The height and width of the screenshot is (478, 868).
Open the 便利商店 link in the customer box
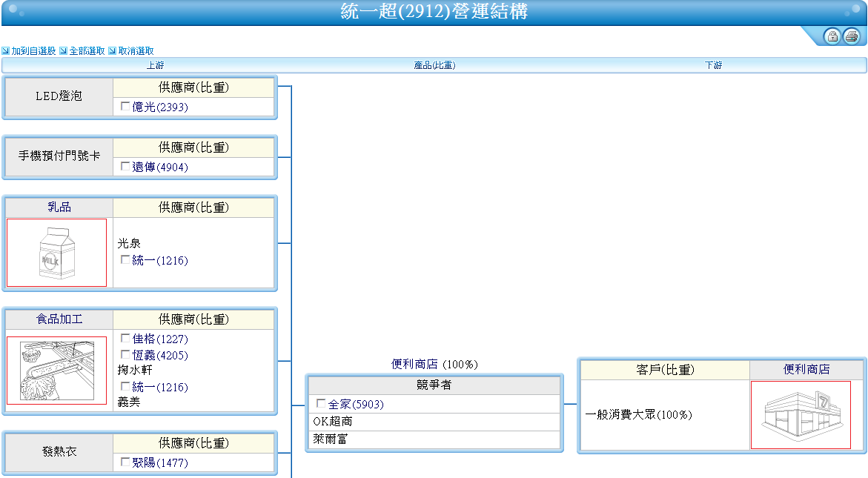coord(806,370)
